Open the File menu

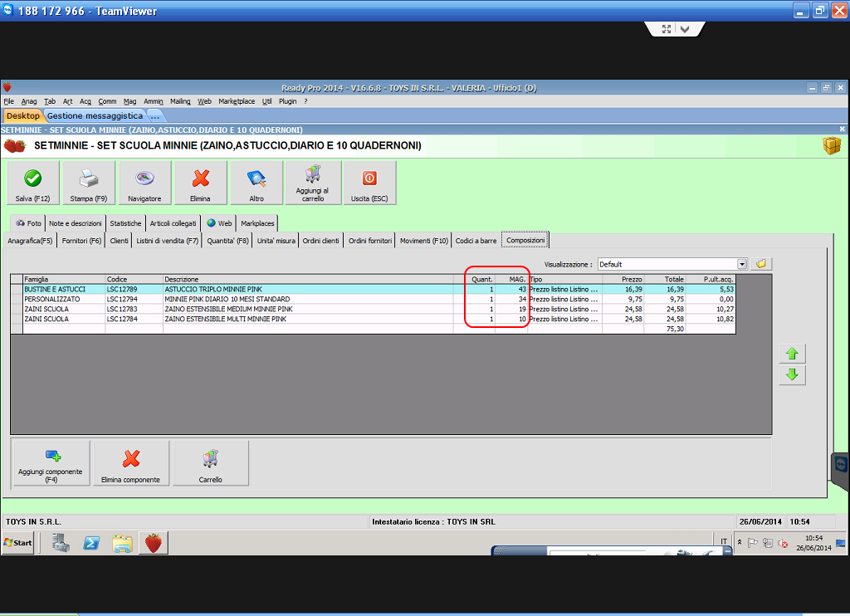coord(8,101)
